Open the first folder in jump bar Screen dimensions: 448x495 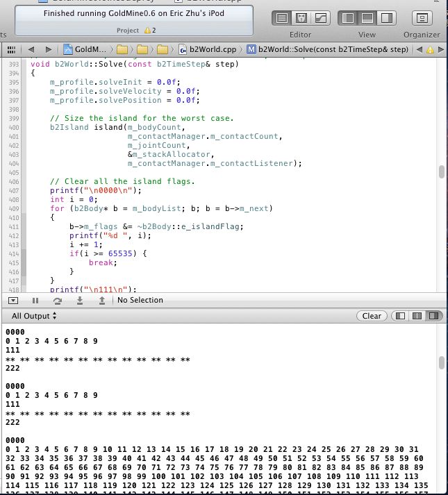pyautogui.click(x=122, y=49)
